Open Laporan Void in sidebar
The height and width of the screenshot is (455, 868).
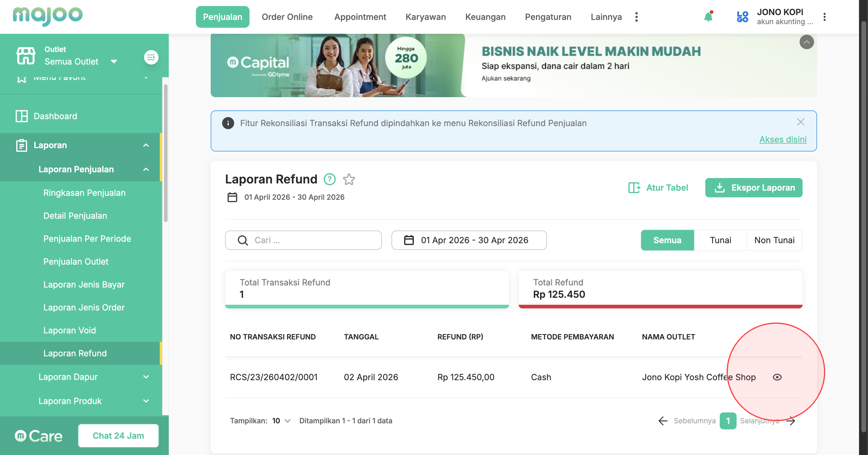click(x=69, y=330)
